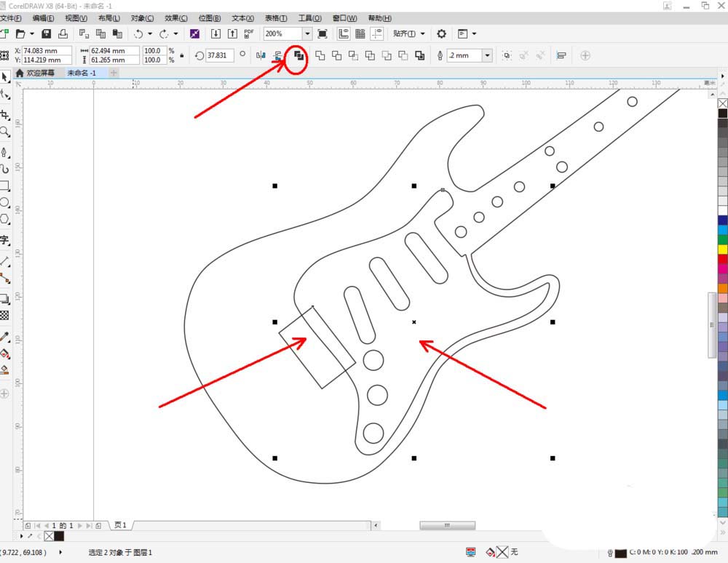Select the Text tool (字)
728x563 pixels.
pyautogui.click(x=5, y=240)
